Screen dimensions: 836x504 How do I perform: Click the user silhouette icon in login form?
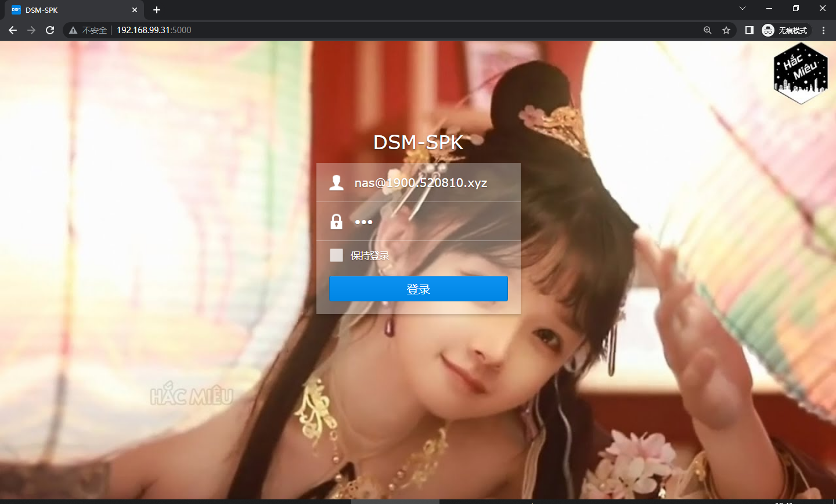pos(336,183)
